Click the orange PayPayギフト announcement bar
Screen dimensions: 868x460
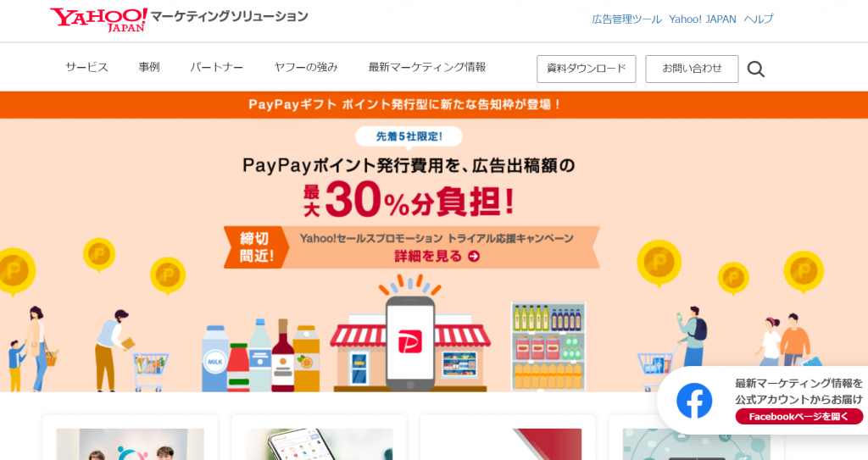(x=434, y=104)
